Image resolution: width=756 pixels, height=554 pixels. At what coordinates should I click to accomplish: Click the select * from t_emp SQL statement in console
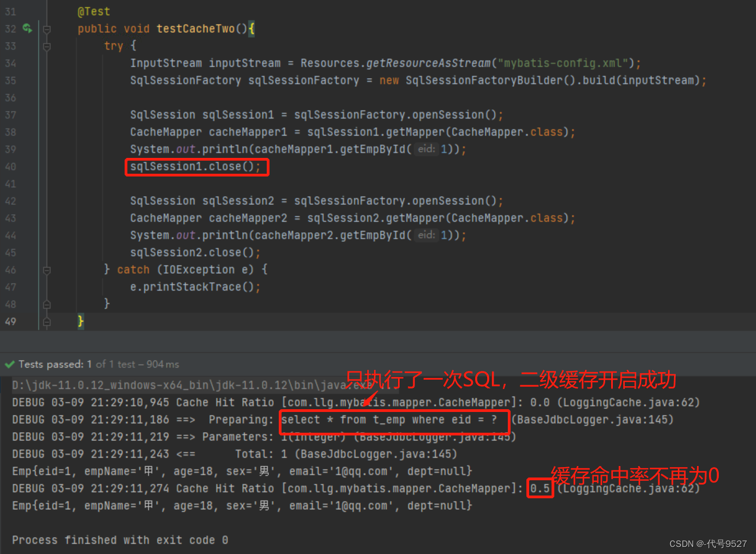tap(389, 420)
